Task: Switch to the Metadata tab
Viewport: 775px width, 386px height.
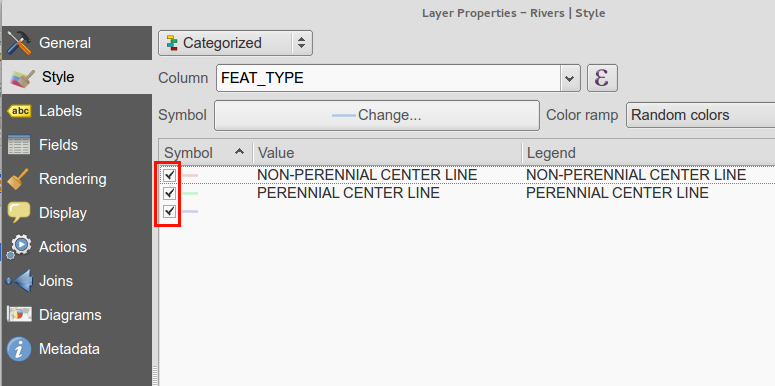Action: (69, 349)
